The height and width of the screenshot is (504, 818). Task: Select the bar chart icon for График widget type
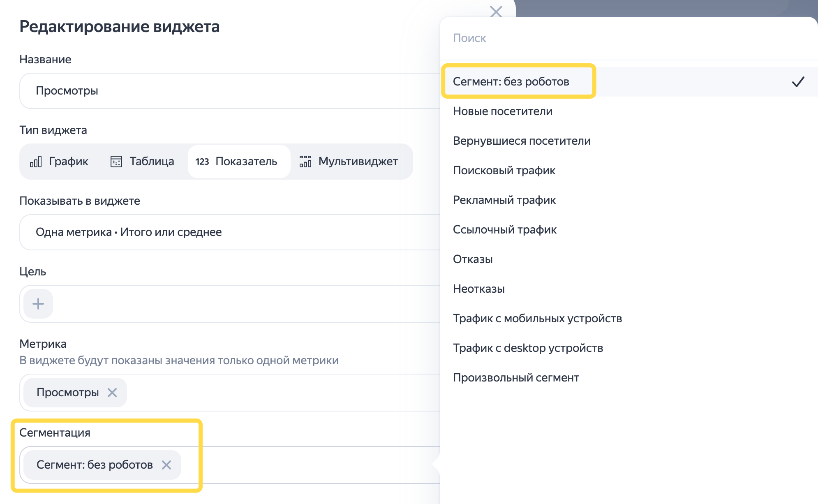pos(37,162)
